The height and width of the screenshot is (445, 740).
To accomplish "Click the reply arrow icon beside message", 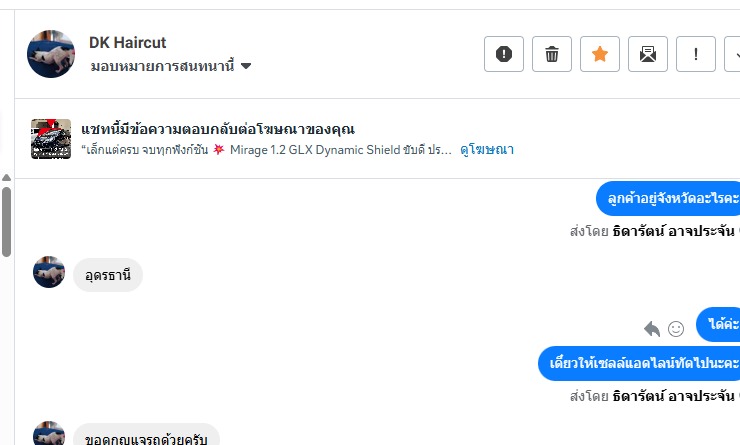I will 652,328.
